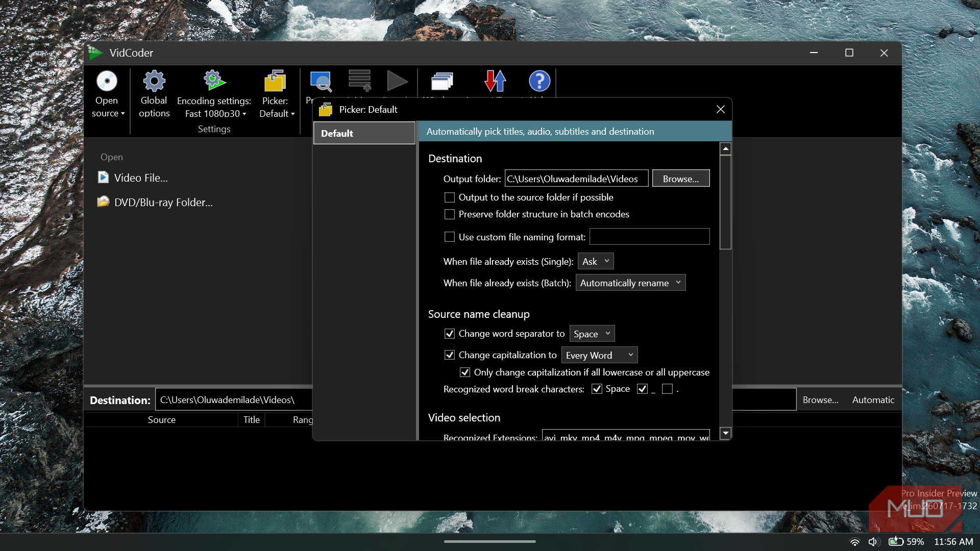
Task: Uncheck Change word separator to
Action: [450, 334]
